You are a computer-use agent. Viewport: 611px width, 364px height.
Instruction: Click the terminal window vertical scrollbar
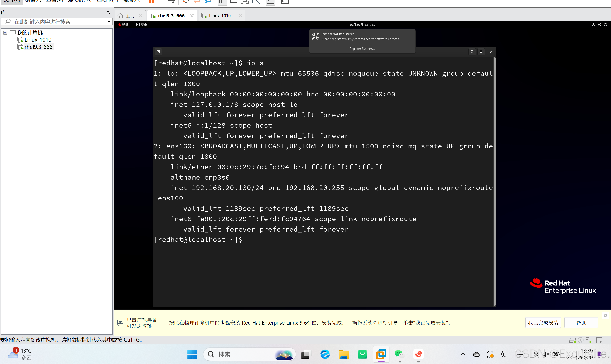[494, 181]
